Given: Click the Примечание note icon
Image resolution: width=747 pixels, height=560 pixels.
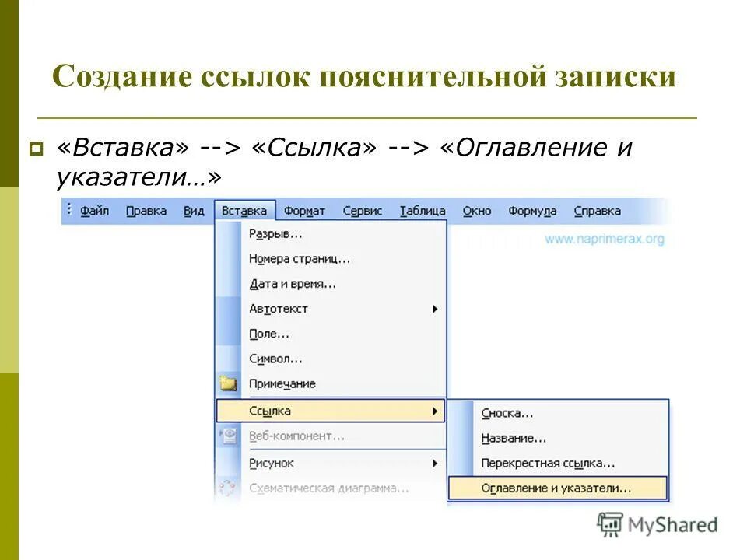Looking at the screenshot, I should click(x=228, y=383).
